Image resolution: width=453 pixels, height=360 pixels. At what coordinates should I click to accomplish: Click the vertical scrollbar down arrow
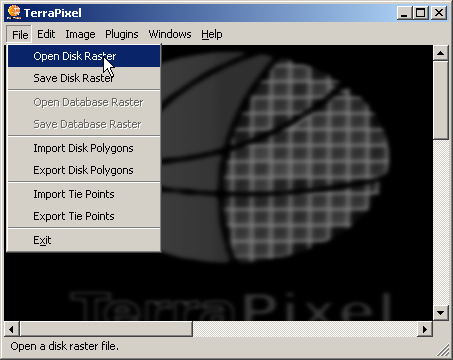[440, 313]
